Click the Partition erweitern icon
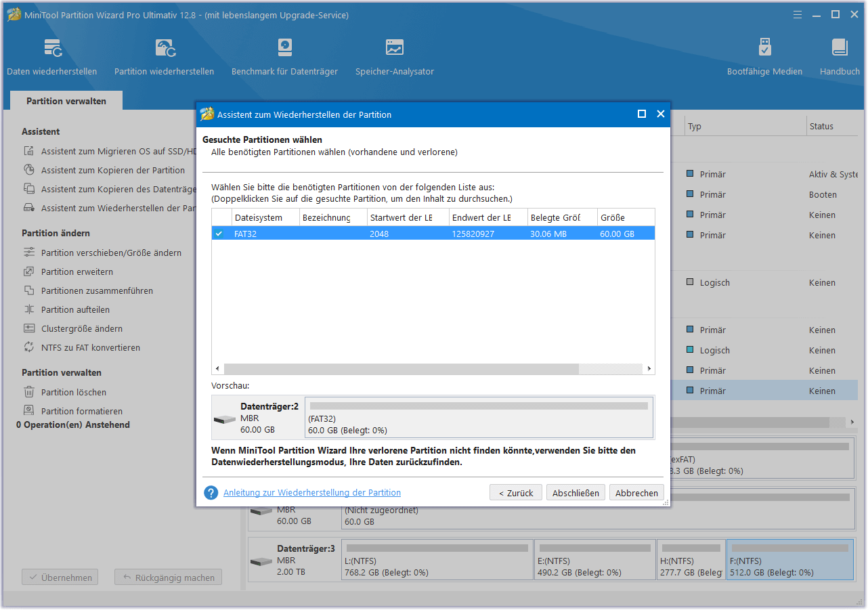Screen dimensions: 868x610 (29, 272)
